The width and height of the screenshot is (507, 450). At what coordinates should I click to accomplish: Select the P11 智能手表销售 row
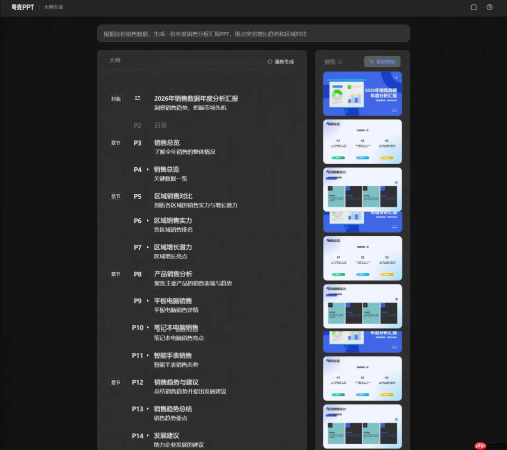173,356
